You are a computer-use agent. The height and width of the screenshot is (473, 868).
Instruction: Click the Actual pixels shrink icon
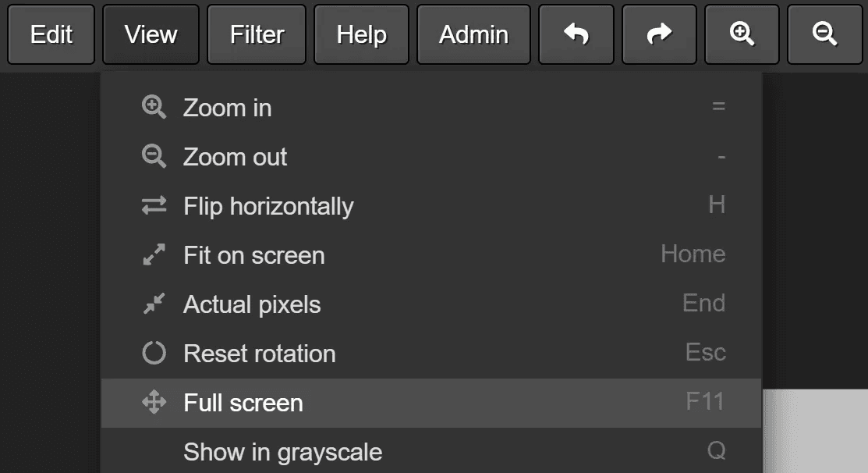pyautogui.click(x=154, y=304)
